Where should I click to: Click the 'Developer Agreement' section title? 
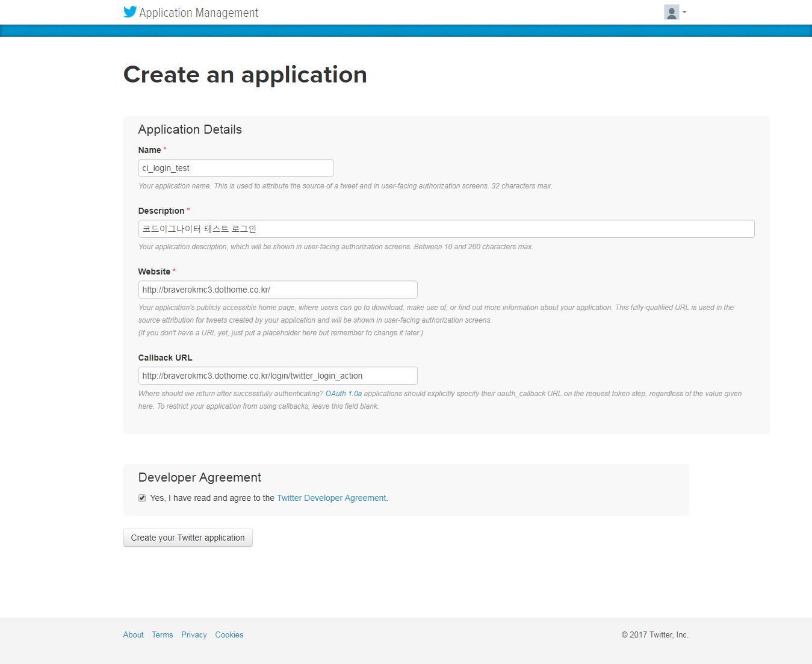pyautogui.click(x=200, y=477)
